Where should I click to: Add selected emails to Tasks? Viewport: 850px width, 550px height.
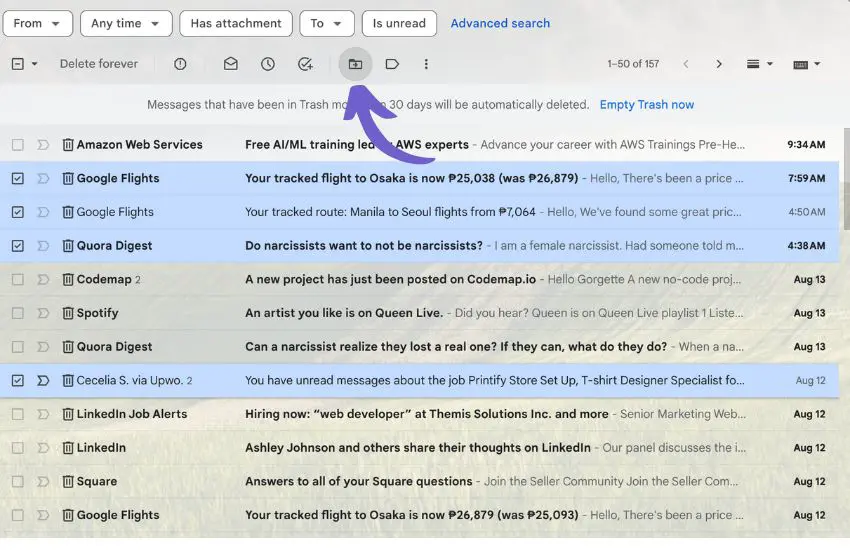point(305,64)
